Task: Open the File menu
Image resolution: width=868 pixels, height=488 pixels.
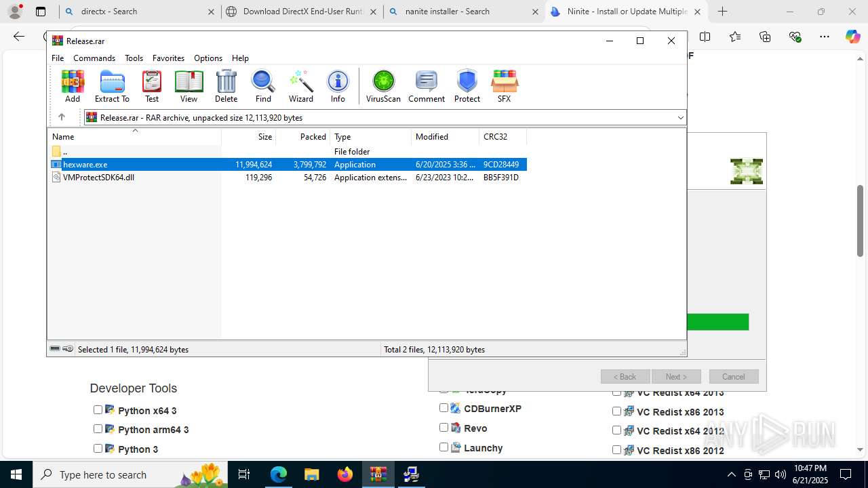Action: [58, 58]
